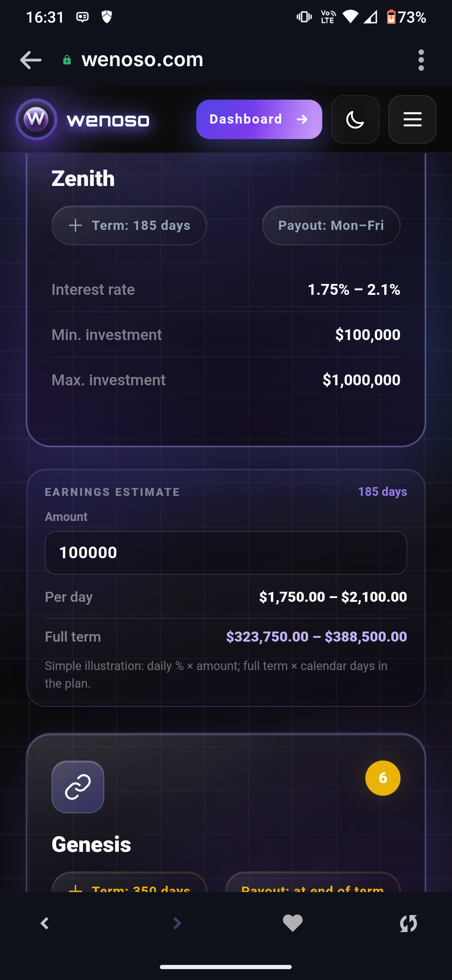
Task: Click the green padlock security icon
Action: tap(67, 60)
